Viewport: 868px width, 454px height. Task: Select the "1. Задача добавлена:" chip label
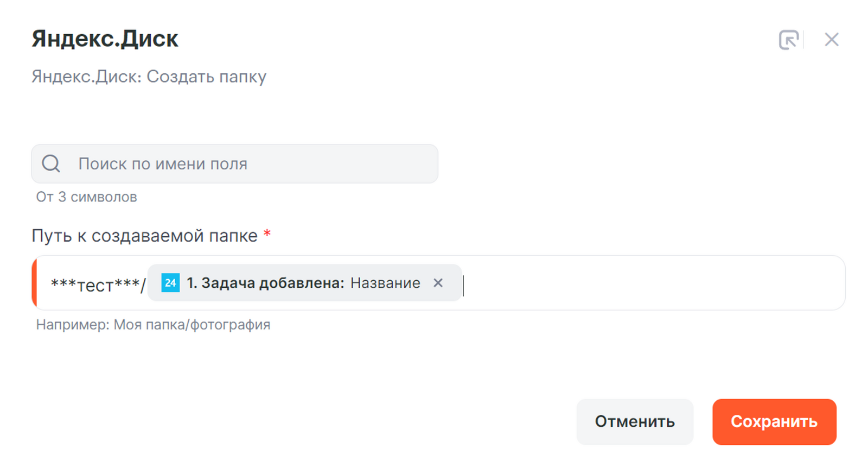pyautogui.click(x=265, y=283)
